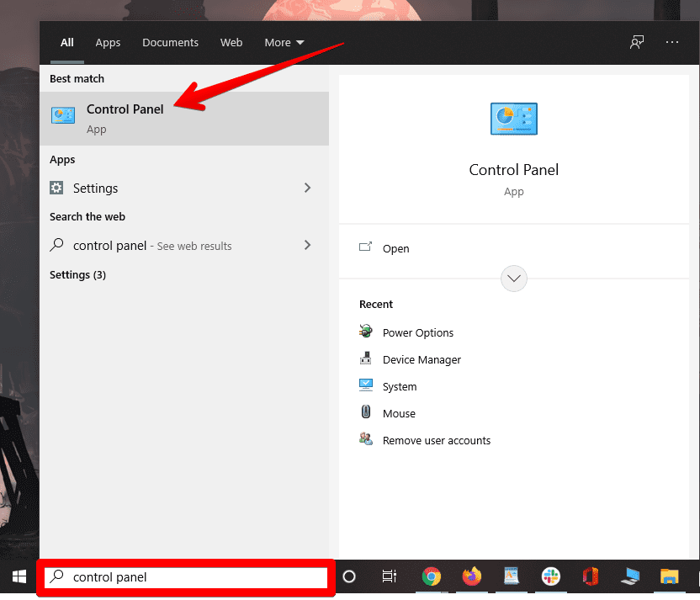Click the Settings gear icon
Image resolution: width=700 pixels, height=600 pixels.
tap(56, 188)
